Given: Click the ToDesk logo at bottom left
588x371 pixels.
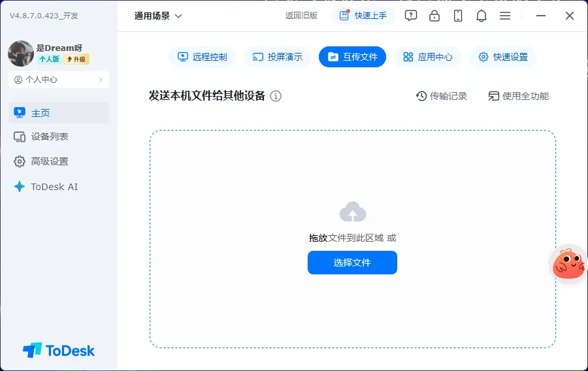Looking at the screenshot, I should pyautogui.click(x=59, y=351).
